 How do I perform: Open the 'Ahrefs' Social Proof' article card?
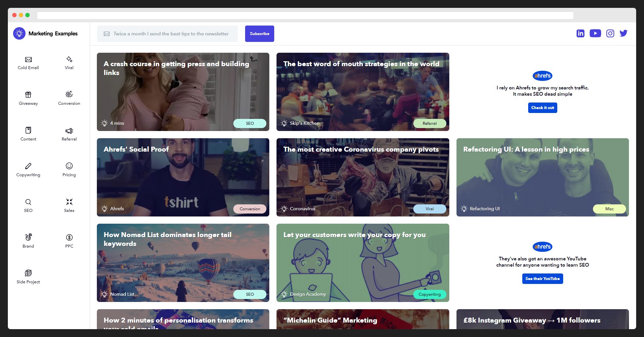click(183, 177)
